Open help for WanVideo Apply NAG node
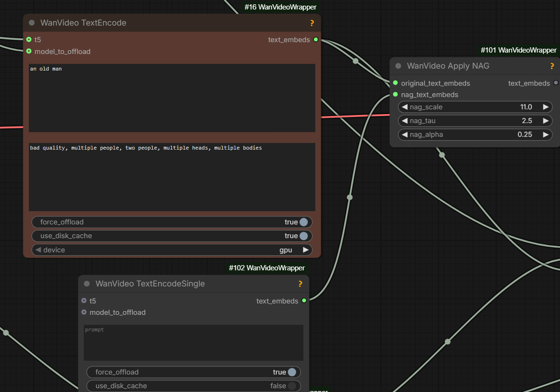Image resolution: width=560 pixels, height=392 pixels. (x=552, y=66)
